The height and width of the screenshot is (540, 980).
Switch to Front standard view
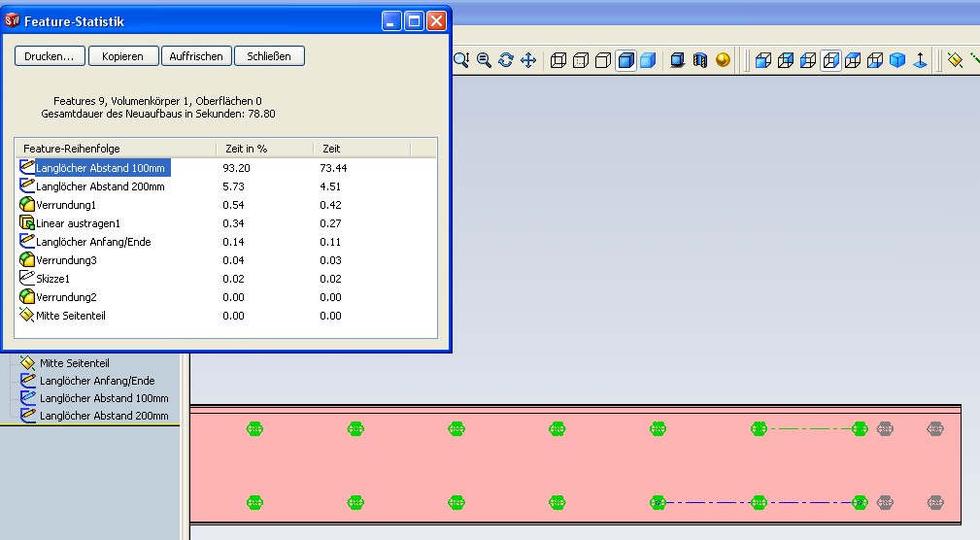(763, 60)
